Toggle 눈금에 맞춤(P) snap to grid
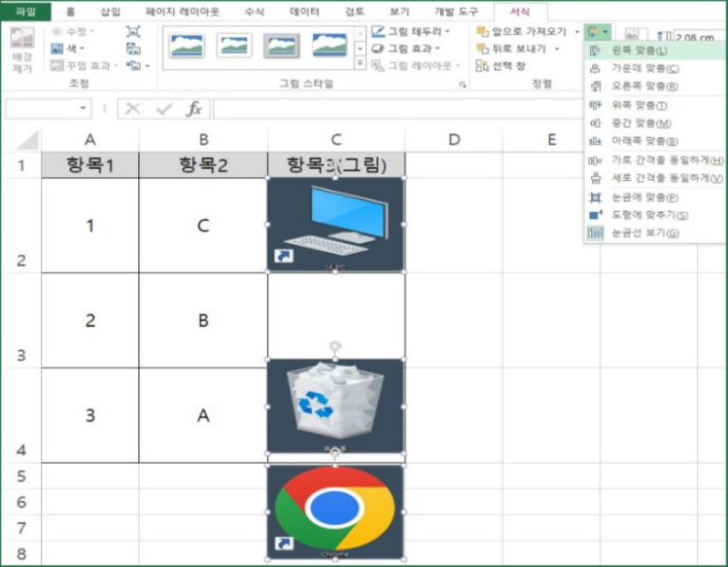 [x=654, y=197]
